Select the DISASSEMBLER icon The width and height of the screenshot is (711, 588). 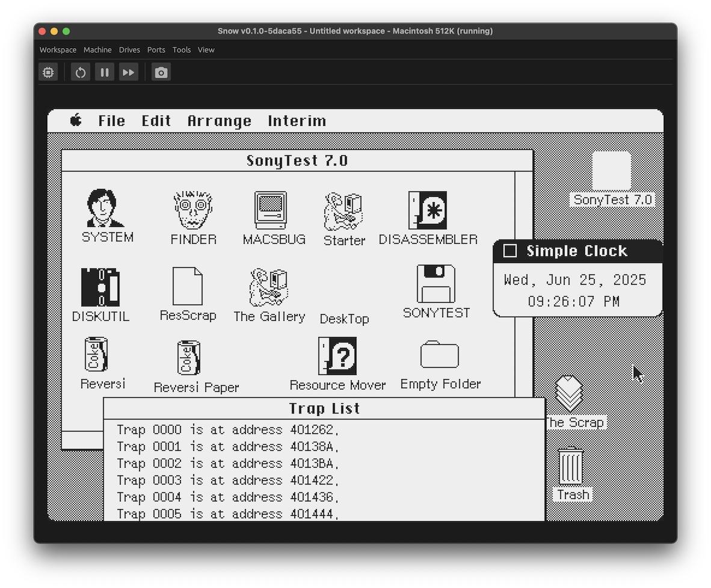coord(428,210)
